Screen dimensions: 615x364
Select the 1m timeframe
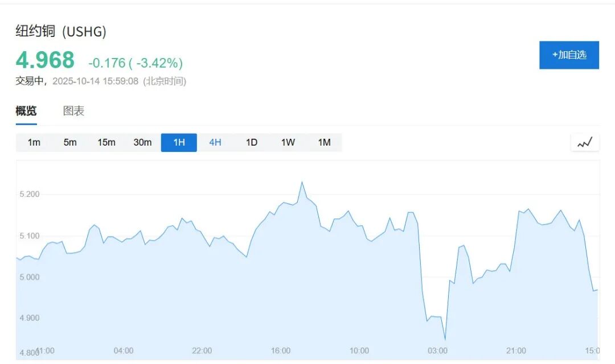pyautogui.click(x=34, y=143)
